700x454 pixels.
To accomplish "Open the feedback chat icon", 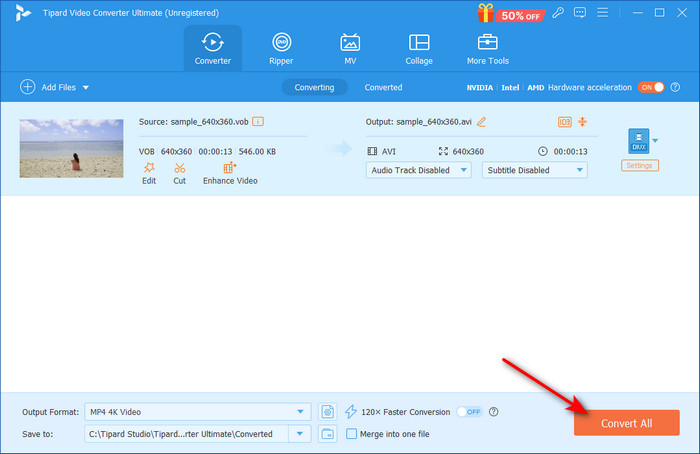I will (580, 12).
